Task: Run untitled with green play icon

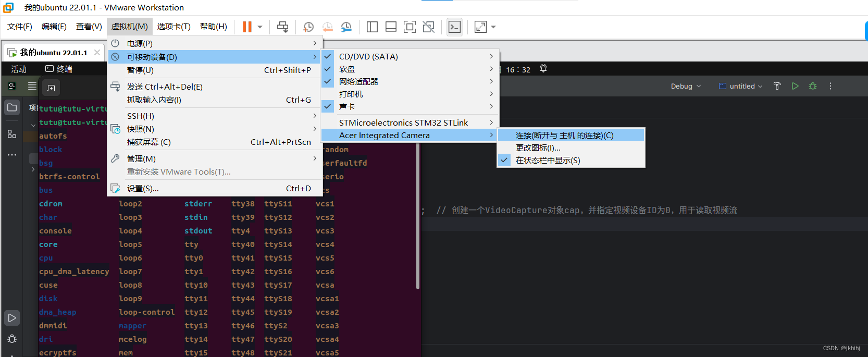Action: [x=795, y=86]
